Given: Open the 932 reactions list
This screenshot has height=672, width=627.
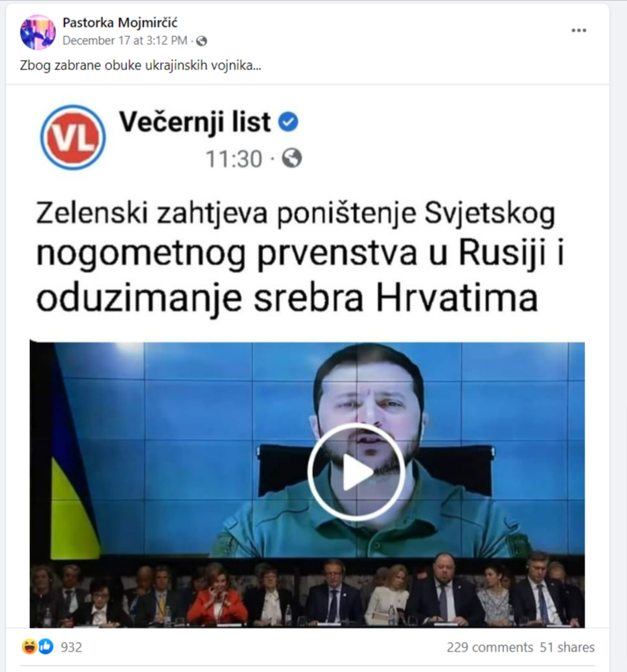Looking at the screenshot, I should (x=71, y=647).
